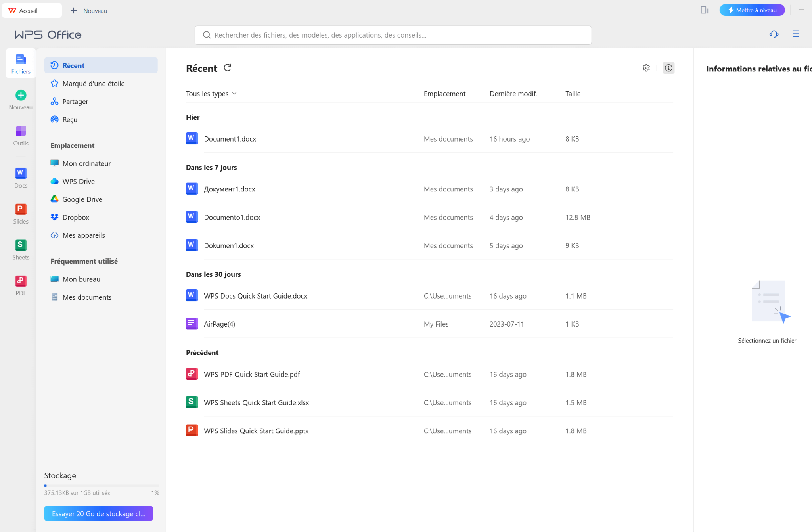
Task: Click the green Nouveau plus icon
Action: (x=21, y=95)
